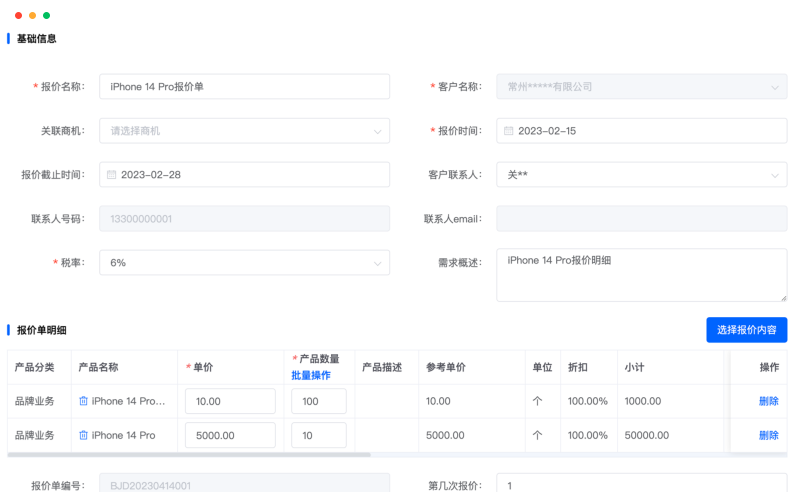Image resolution: width=800 pixels, height=492 pixels.
Task: Focus the 报价名称 input field
Action: 244,87
